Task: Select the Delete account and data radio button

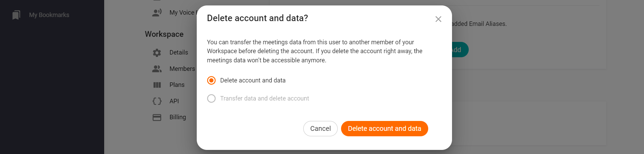Action: (211, 80)
